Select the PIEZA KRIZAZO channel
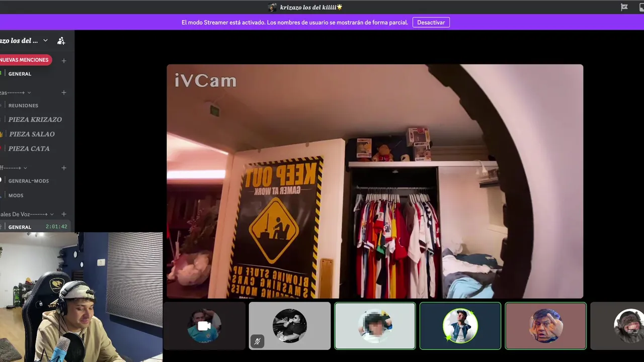The width and height of the screenshot is (644, 362). (x=35, y=120)
